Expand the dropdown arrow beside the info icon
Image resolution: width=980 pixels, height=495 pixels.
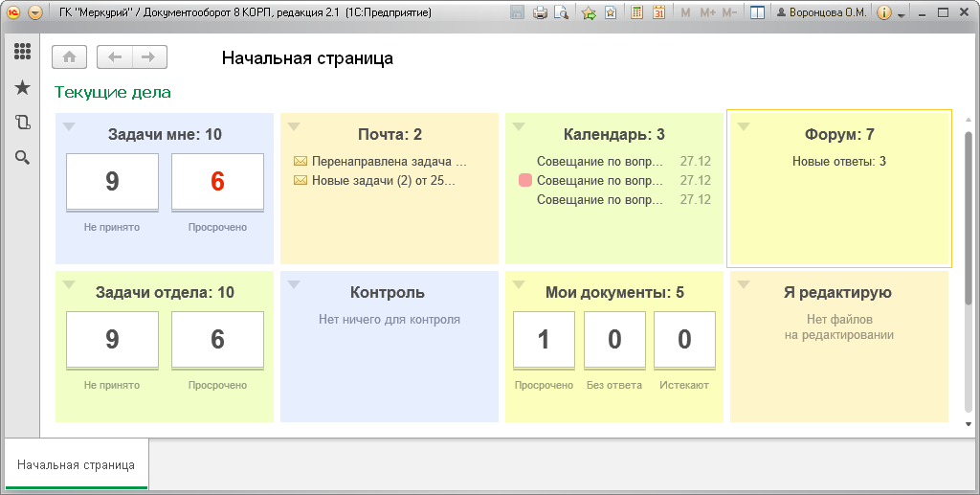[x=901, y=14]
